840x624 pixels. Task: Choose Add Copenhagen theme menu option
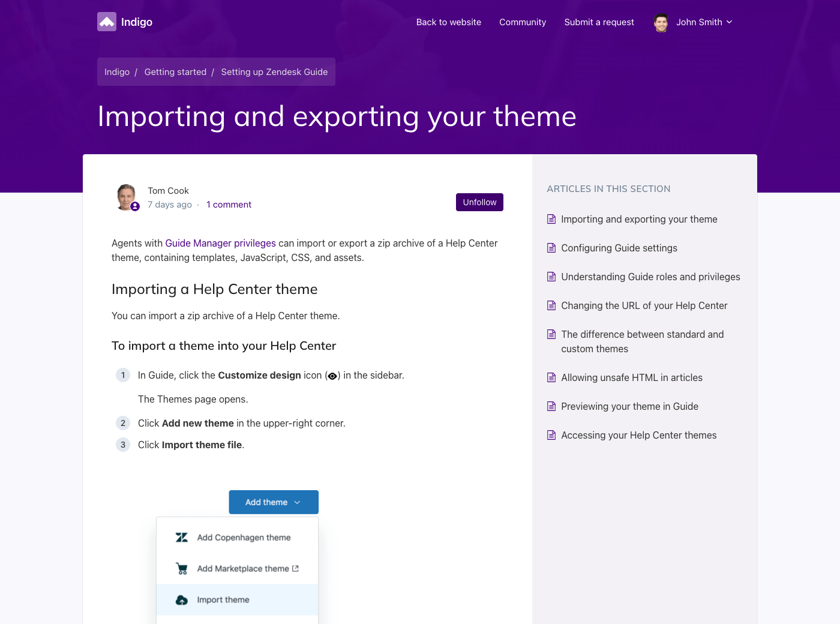click(244, 538)
